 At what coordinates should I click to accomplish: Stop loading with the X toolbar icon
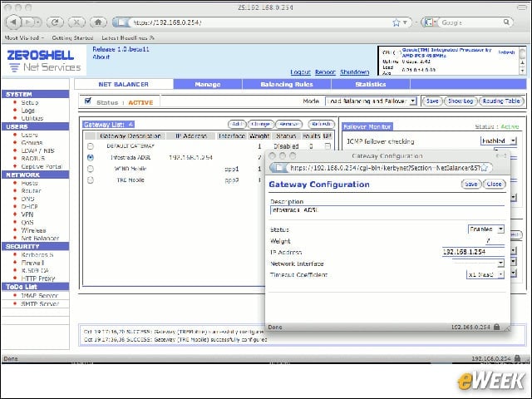[76, 22]
